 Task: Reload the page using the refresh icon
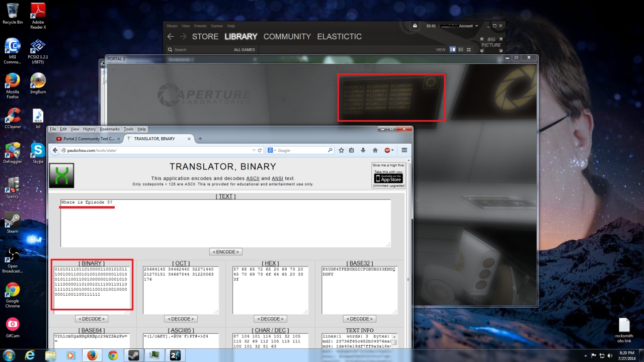(260, 150)
